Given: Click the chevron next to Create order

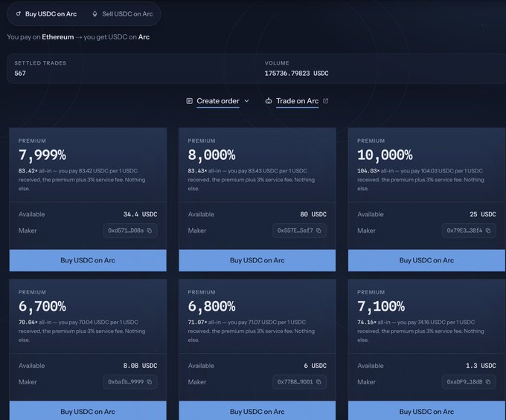Looking at the screenshot, I should pyautogui.click(x=246, y=101).
